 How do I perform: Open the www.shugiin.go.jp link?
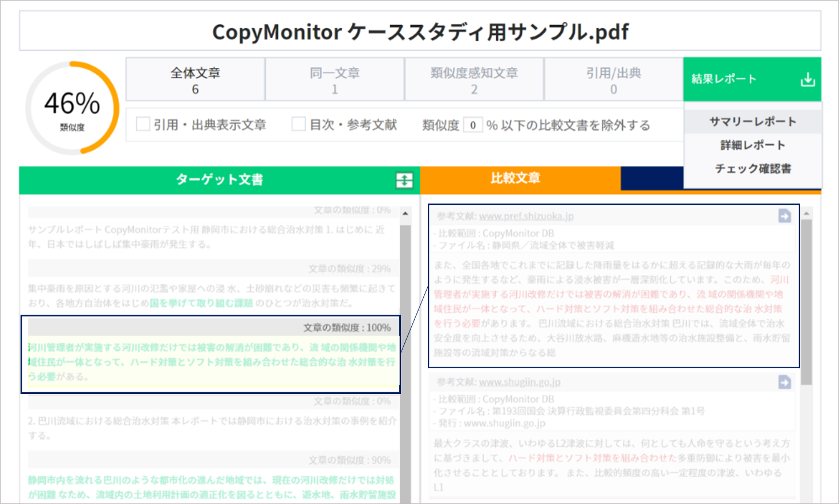click(520, 382)
